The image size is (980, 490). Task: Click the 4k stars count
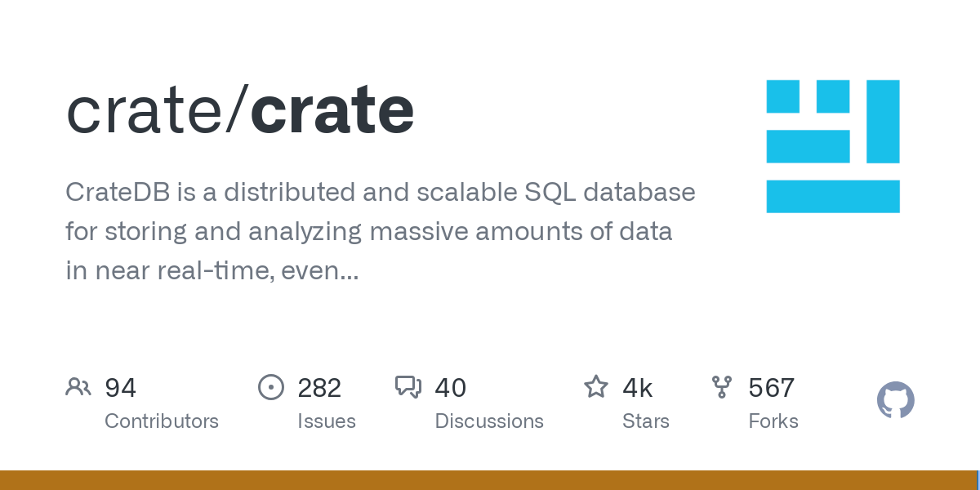637,388
